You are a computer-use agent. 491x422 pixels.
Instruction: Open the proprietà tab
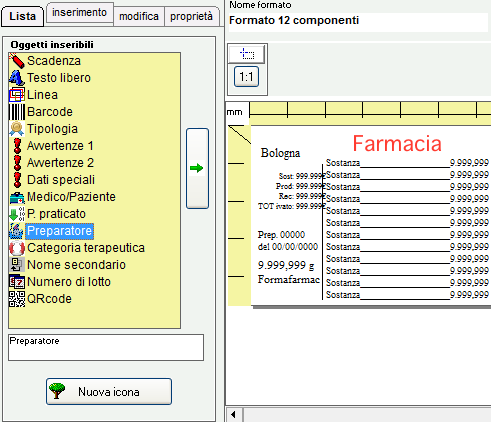[x=191, y=16]
